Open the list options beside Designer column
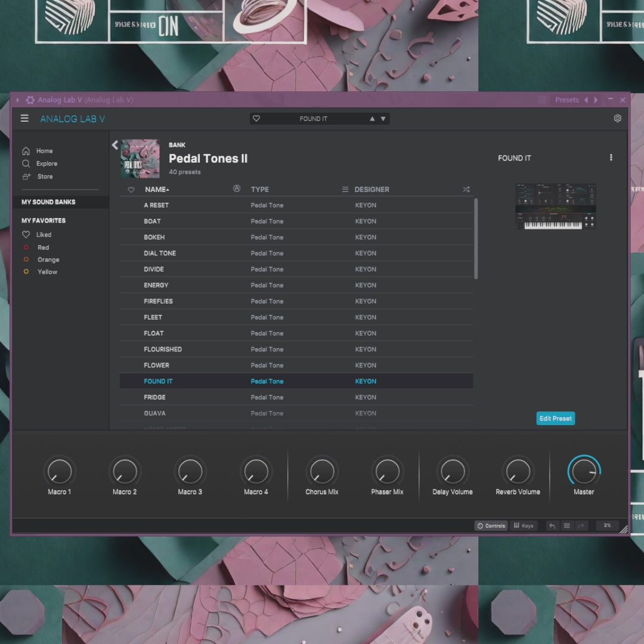This screenshot has height=644, width=644. point(345,190)
